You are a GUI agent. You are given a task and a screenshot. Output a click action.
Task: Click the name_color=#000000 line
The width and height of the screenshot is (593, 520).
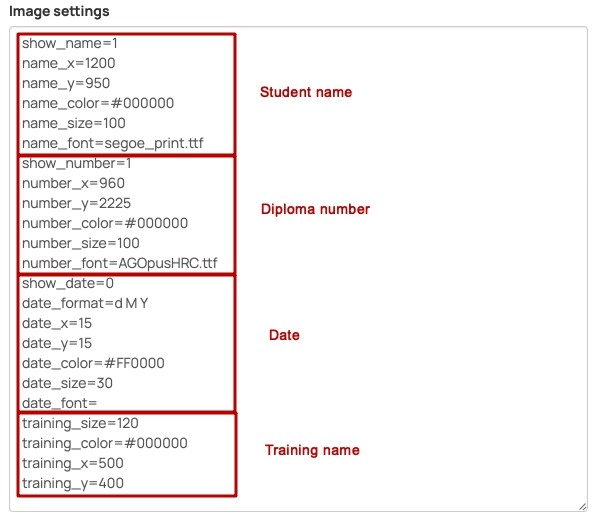click(98, 103)
